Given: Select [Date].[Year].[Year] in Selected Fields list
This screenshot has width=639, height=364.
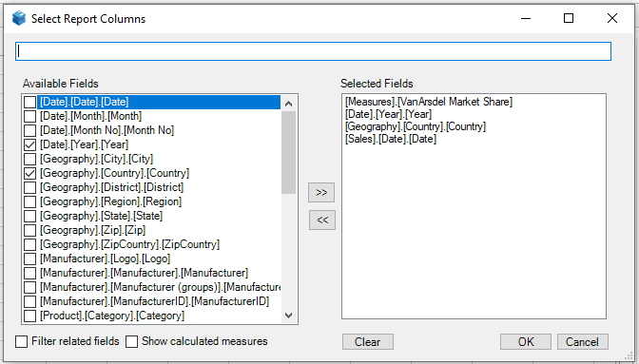Looking at the screenshot, I should [388, 114].
